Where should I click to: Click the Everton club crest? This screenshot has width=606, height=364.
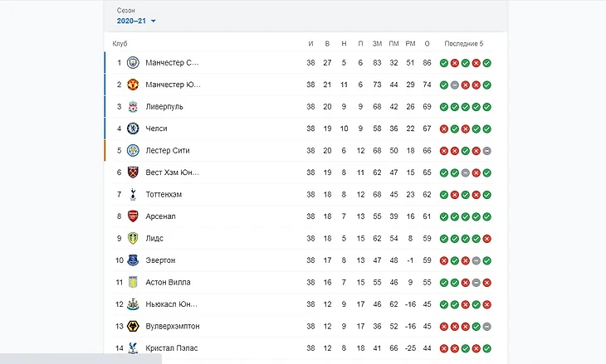pos(133,260)
